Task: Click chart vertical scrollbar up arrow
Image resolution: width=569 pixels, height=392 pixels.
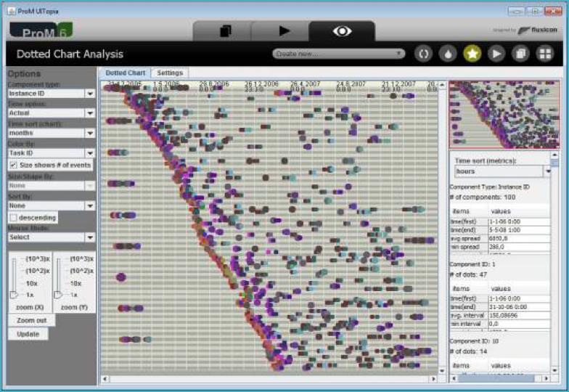Action: (442, 84)
